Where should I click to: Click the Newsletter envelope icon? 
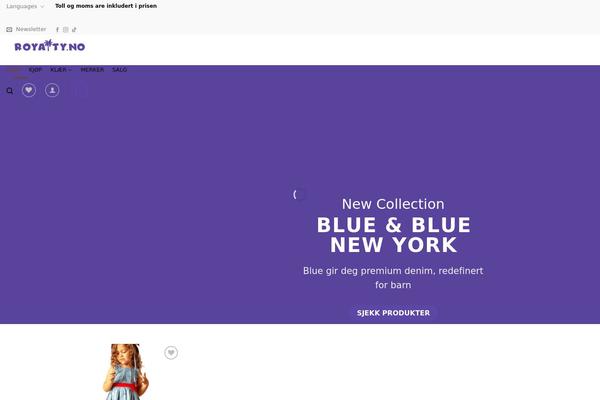click(9, 29)
